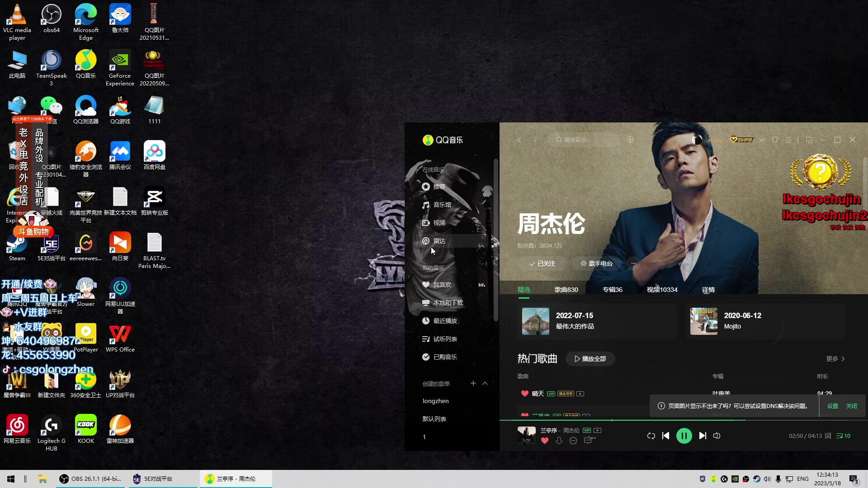868x488 pixels.
Task: Click the listen-to-identify song icon
Action: click(630, 140)
